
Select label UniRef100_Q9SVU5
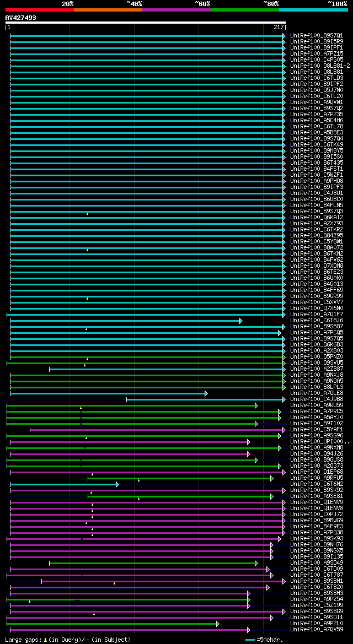click(317, 362)
